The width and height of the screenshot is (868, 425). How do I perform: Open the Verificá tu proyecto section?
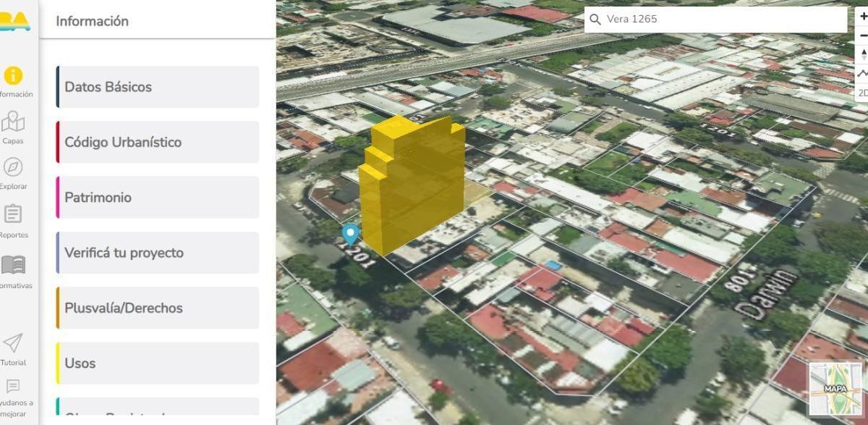(x=158, y=253)
